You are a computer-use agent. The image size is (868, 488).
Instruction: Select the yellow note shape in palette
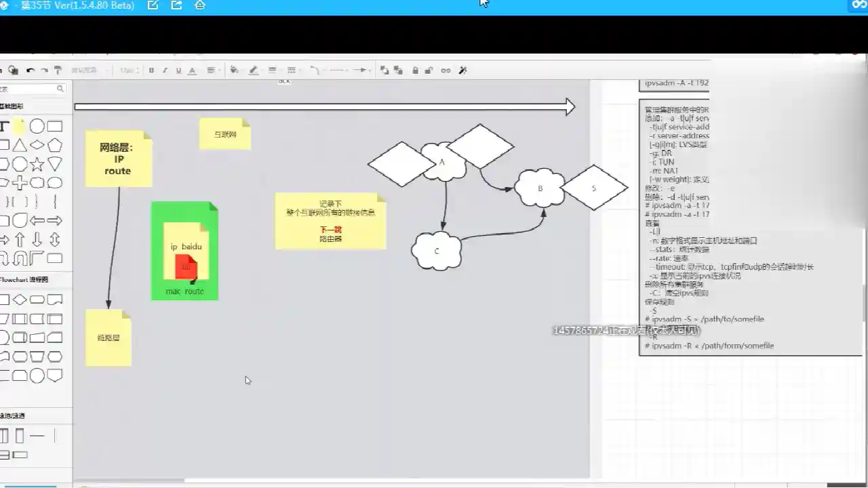[19, 126]
